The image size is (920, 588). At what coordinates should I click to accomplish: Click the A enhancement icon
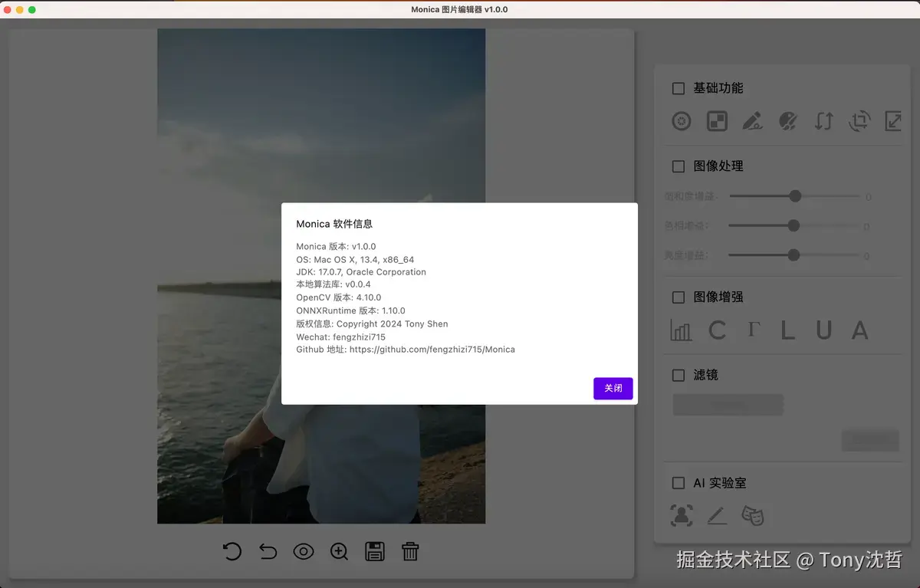[859, 330]
